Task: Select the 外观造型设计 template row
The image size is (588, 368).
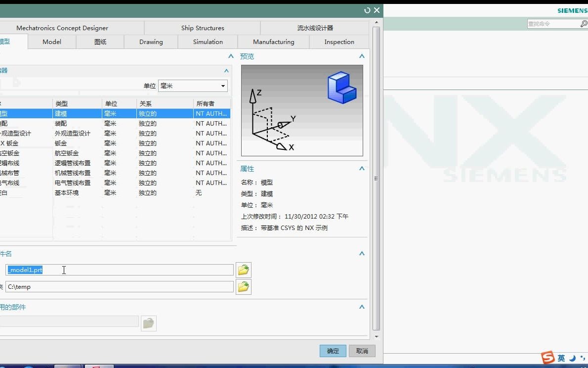Action: (115, 134)
